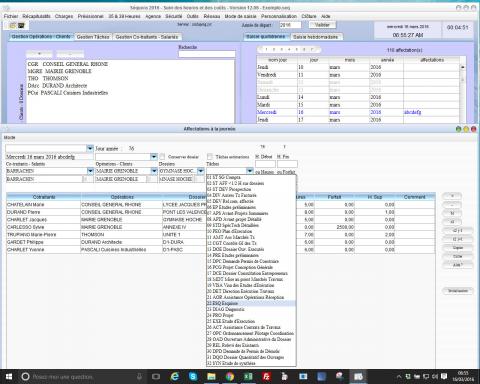
Task: Click the Année de départ year field
Action: pos(290,25)
